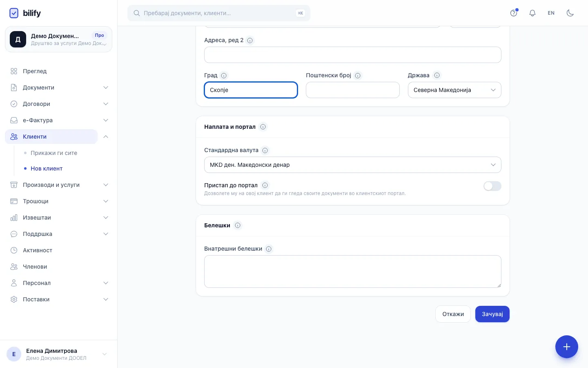Click info icon beside Стандардна валута
Viewport: 588px width, 368px height.
pyautogui.click(x=265, y=150)
